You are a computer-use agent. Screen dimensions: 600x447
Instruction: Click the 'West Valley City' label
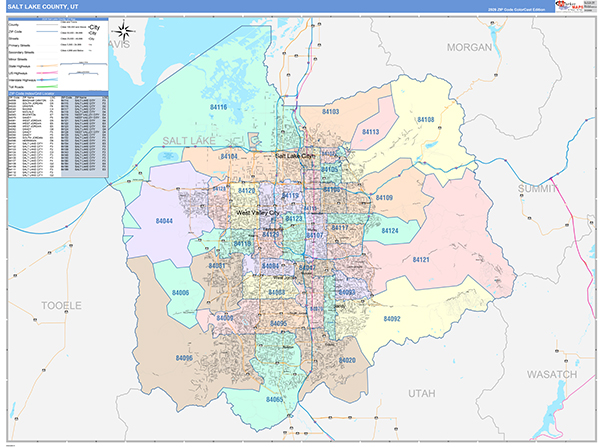point(258,213)
